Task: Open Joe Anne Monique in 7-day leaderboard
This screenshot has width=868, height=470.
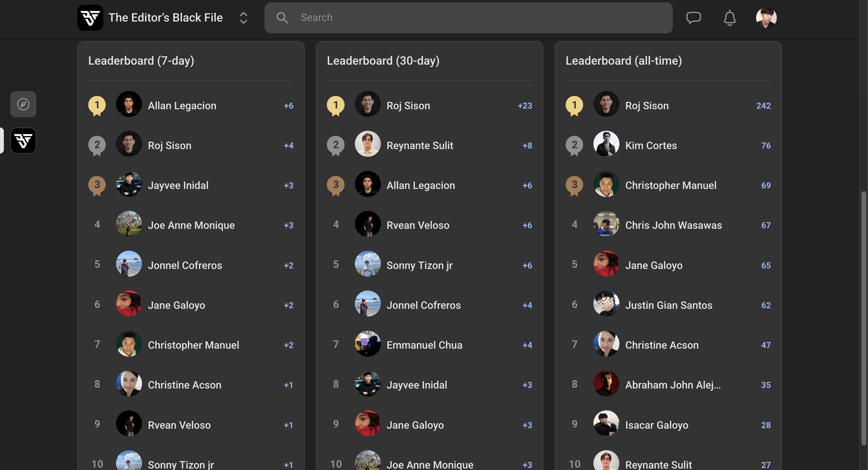Action: click(191, 225)
